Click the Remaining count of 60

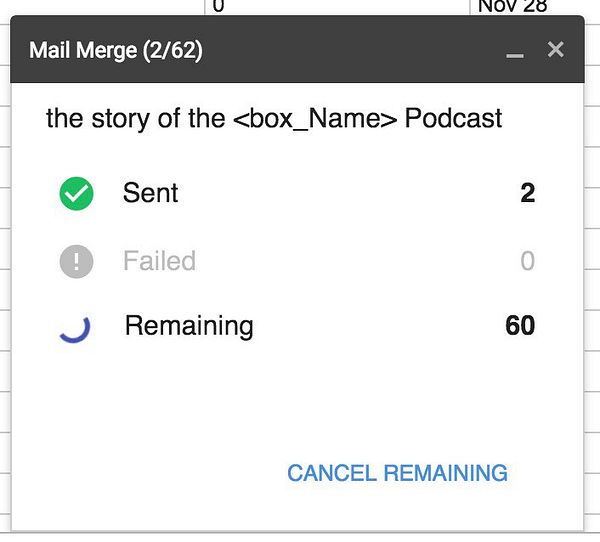520,326
